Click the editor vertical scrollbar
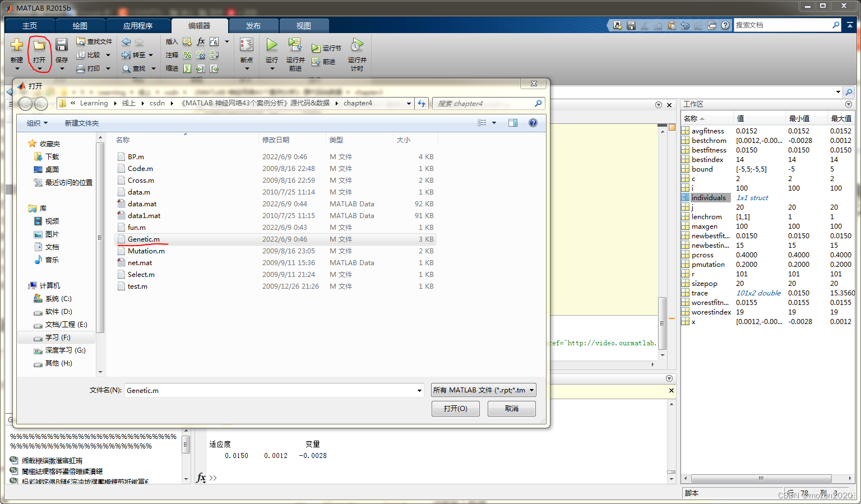Screen dimensions: 861x504 click(x=663, y=323)
